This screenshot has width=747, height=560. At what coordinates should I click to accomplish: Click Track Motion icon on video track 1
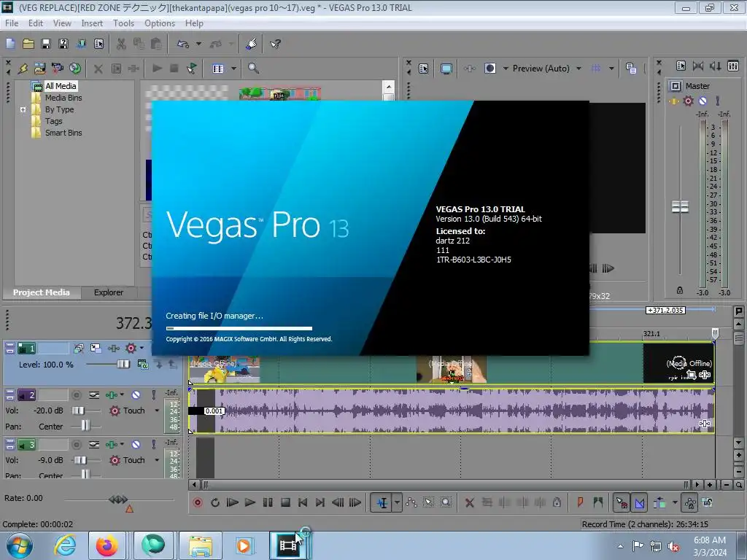[x=96, y=349]
